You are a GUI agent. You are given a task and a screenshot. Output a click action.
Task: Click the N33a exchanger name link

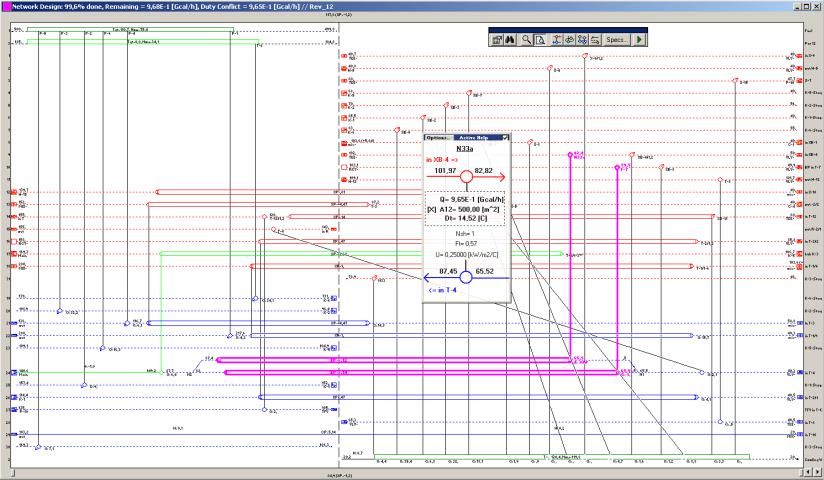point(465,147)
